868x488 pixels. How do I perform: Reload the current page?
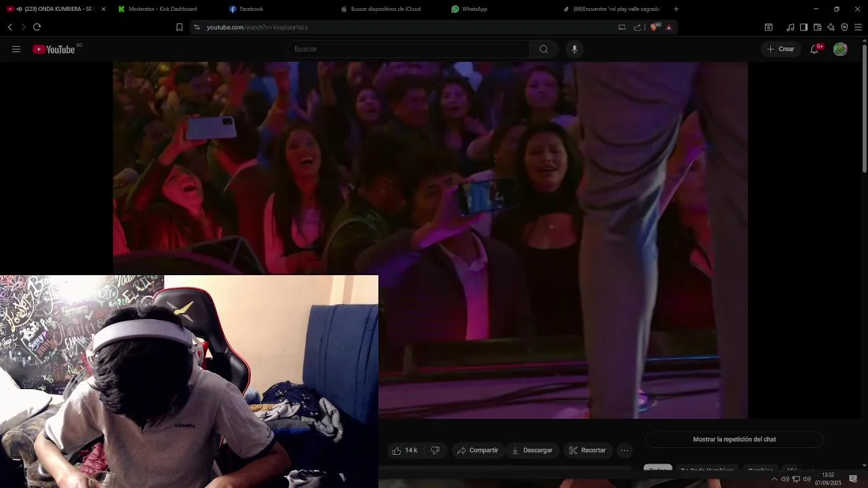37,27
